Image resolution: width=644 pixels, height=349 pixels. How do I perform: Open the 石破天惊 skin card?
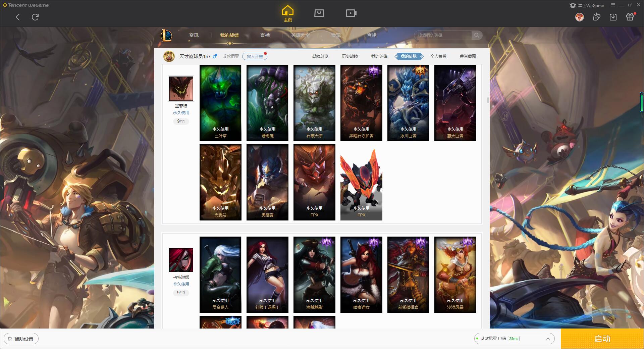[x=314, y=103]
